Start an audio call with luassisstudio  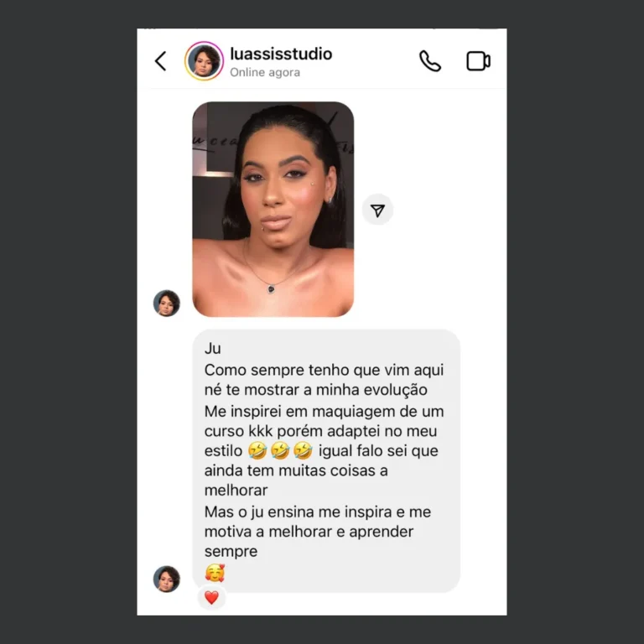(x=429, y=61)
